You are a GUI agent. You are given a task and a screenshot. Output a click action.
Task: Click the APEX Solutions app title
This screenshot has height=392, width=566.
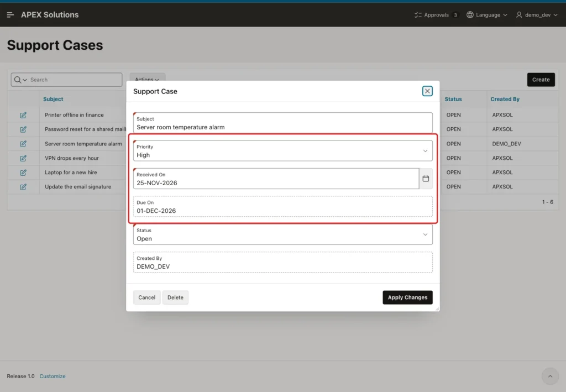point(50,15)
